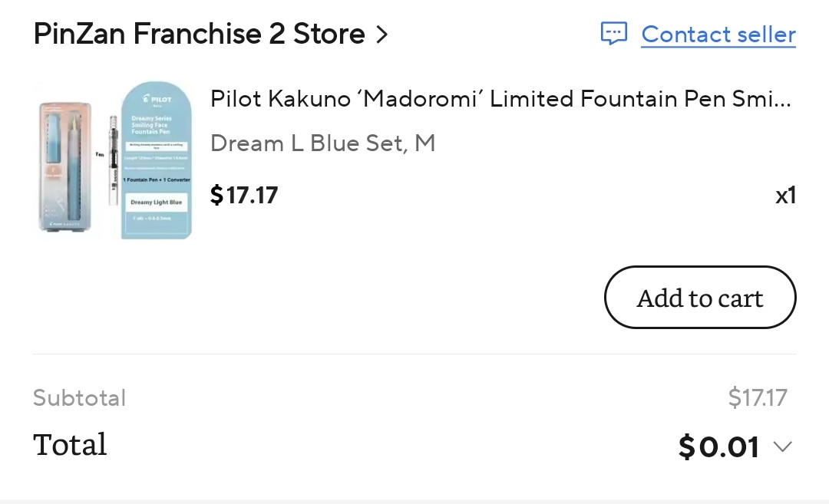Image resolution: width=829 pixels, height=504 pixels.
Task: Click the chevron beside the store name
Action: [382, 35]
